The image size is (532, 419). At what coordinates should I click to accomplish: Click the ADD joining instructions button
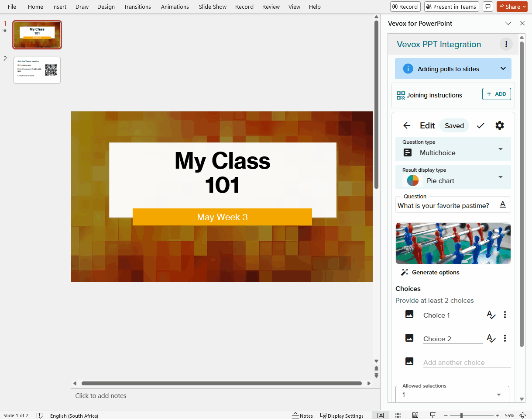point(497,94)
